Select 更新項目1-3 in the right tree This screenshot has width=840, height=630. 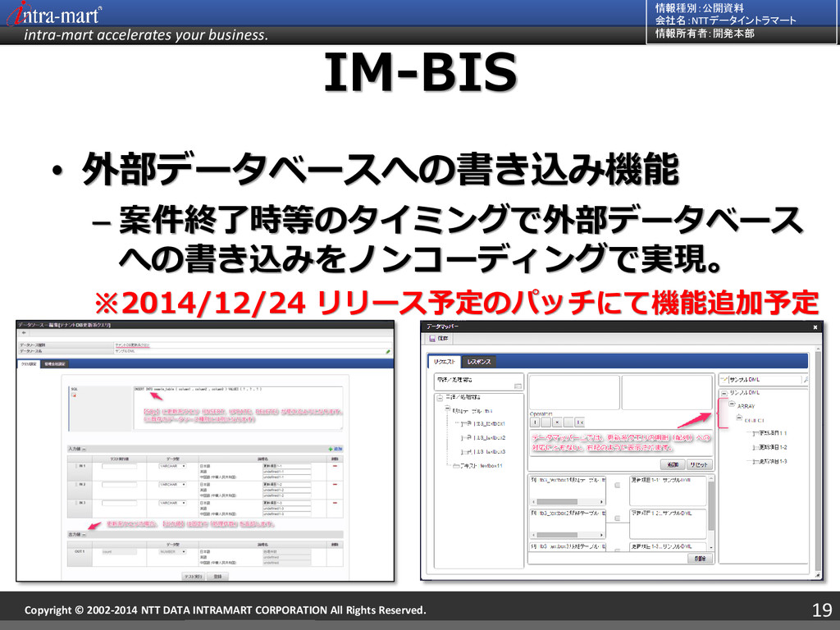[x=769, y=461]
